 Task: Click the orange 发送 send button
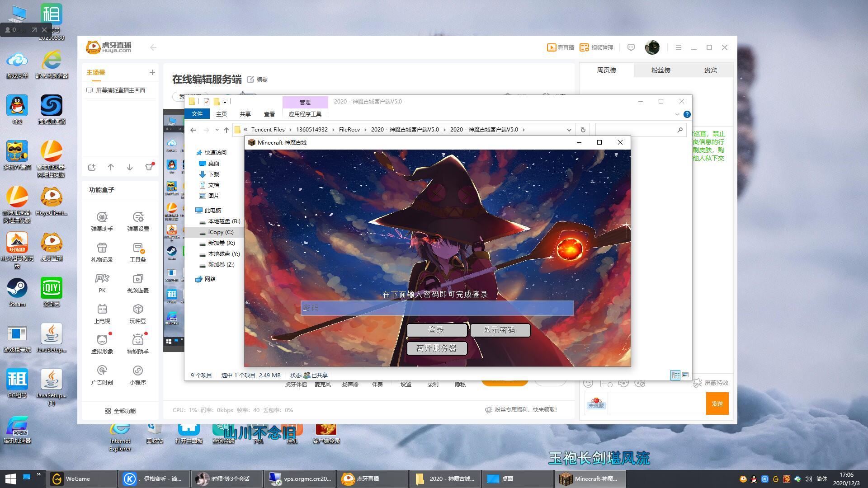point(717,404)
